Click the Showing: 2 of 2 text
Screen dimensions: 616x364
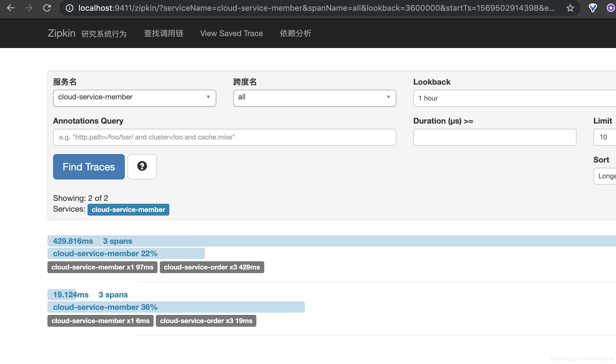pos(80,198)
